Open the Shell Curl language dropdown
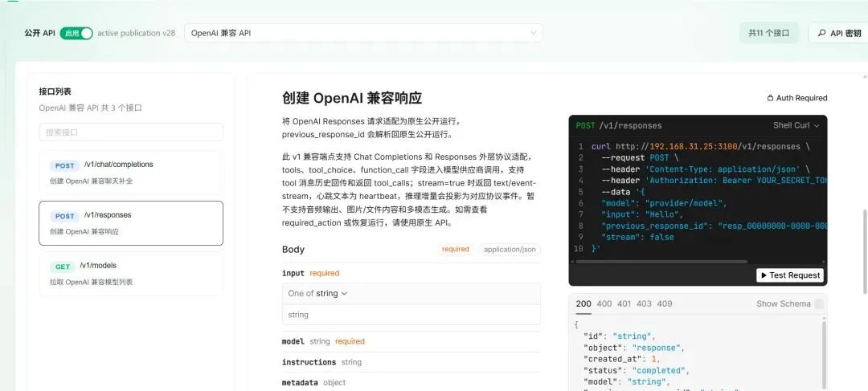The image size is (868, 391). pos(796,125)
